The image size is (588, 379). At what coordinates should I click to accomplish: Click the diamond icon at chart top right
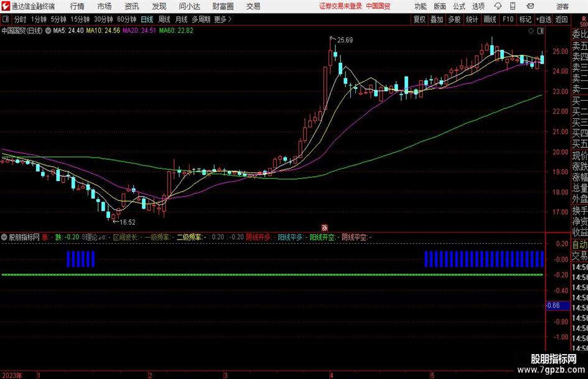(x=531, y=31)
